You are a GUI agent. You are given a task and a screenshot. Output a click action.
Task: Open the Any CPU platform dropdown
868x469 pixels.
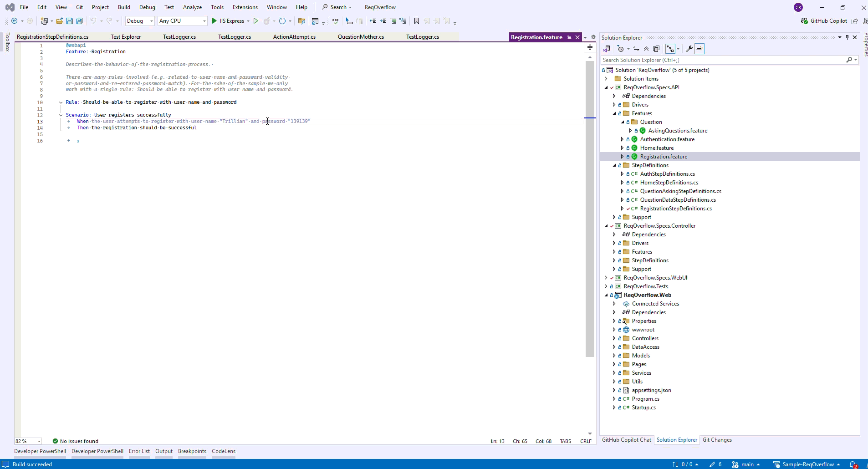click(183, 21)
